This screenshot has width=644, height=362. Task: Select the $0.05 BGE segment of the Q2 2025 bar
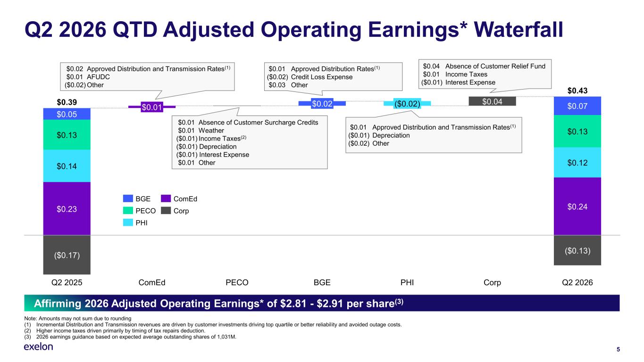[x=67, y=114]
